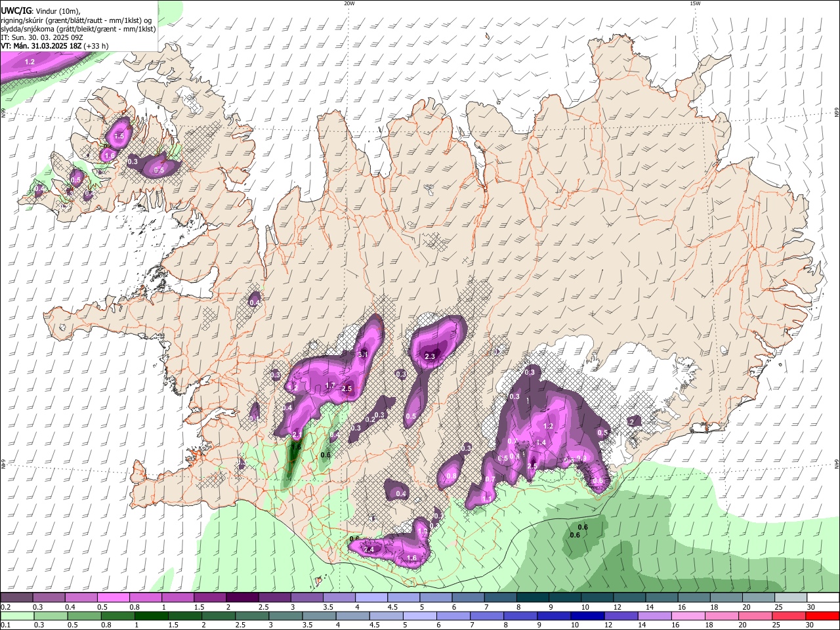Click the '1.4' value in the southeast snow area
The image size is (840, 630).
tap(541, 443)
